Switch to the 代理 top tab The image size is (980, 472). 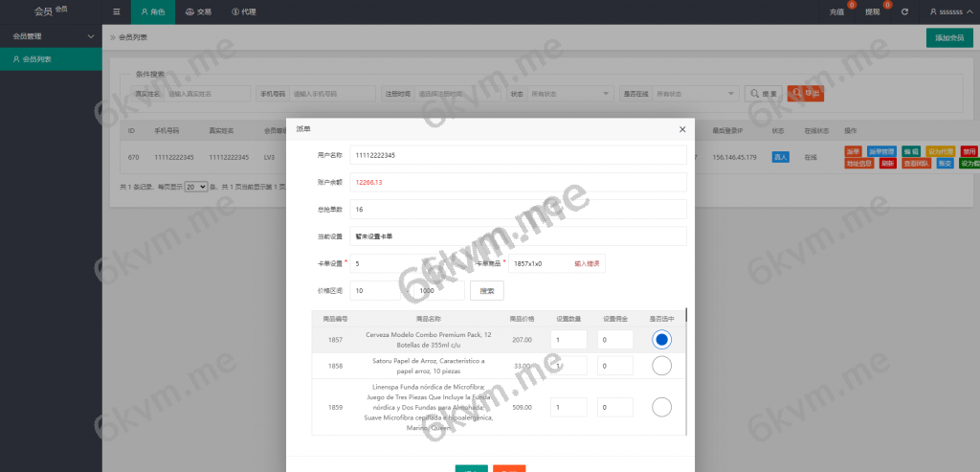click(243, 11)
